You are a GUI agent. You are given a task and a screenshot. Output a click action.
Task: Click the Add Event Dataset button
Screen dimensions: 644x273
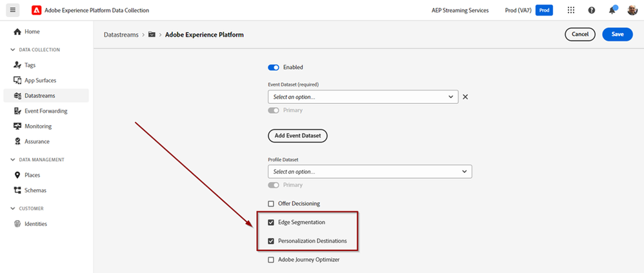(x=297, y=136)
